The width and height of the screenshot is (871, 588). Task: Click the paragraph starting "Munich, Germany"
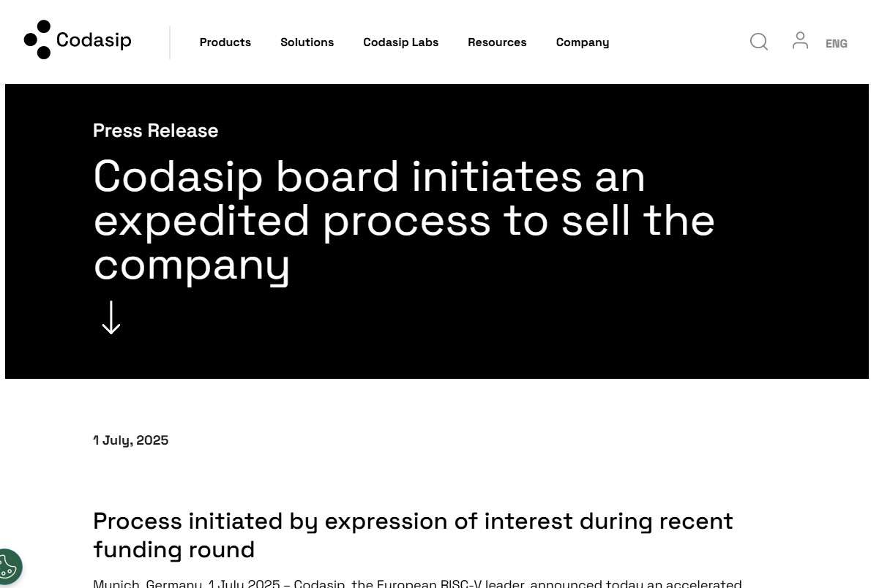(416, 584)
